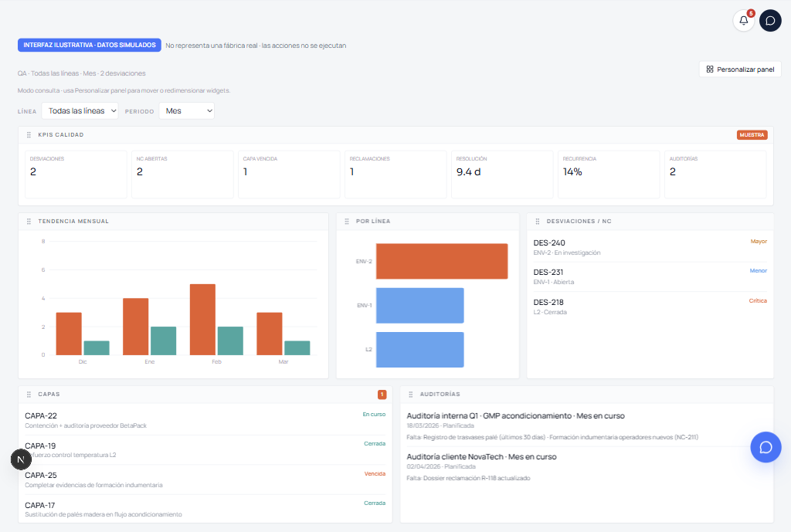Click the round N logo badge
791x532 pixels.
[x=21, y=459]
